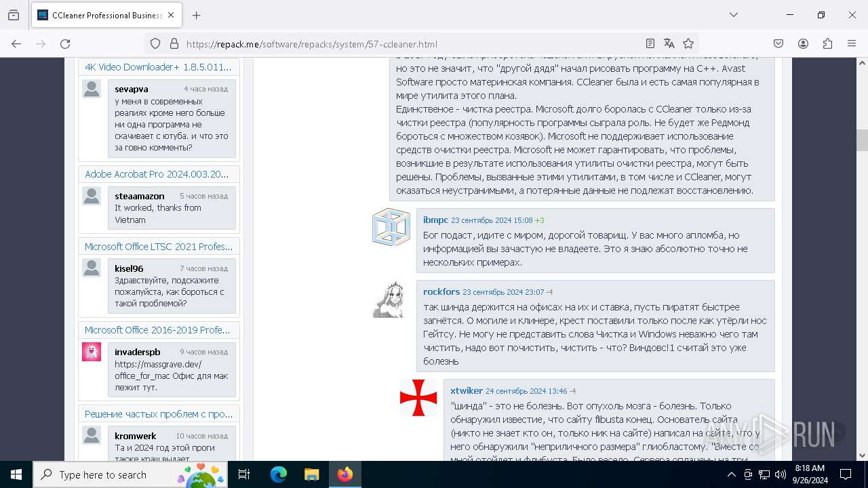868x488 pixels.
Task: Click username invaderspb in sidebar
Action: tap(138, 352)
